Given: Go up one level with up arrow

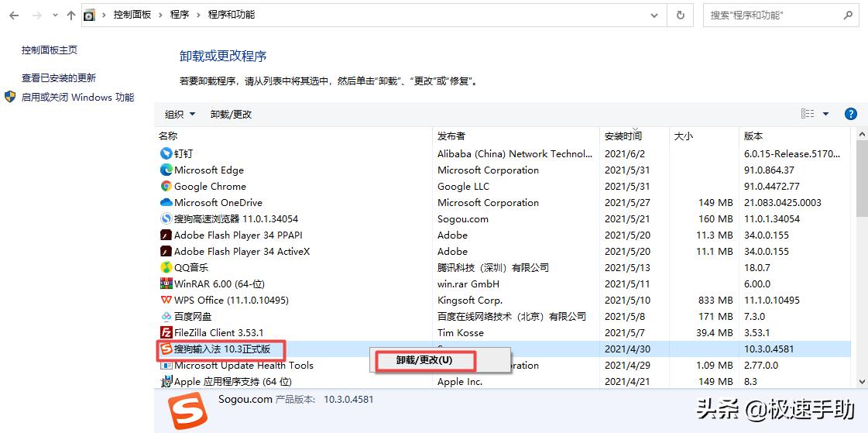Looking at the screenshot, I should (71, 15).
